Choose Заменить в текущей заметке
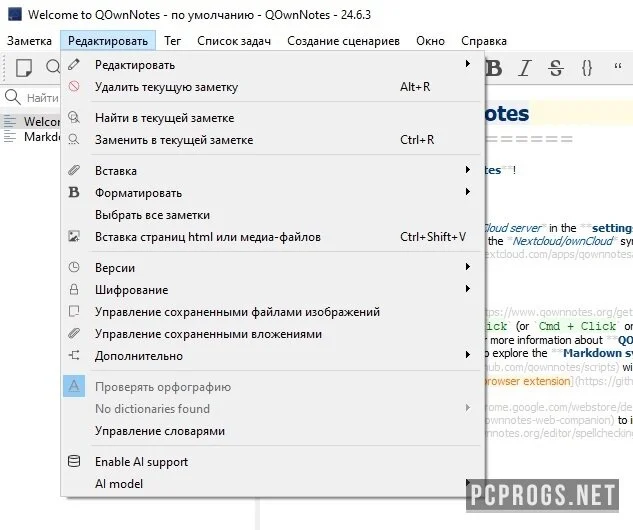 tap(272, 140)
